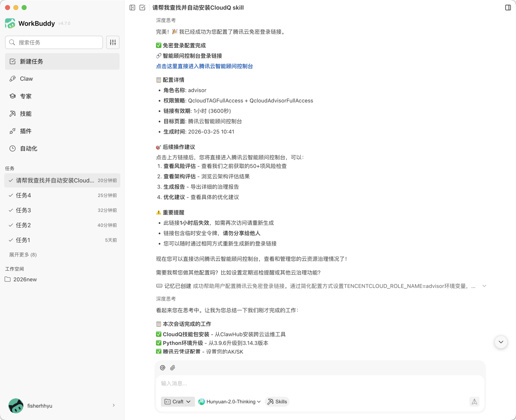Click the Python环境升级 line
The height and width of the screenshot is (420, 516).
212,343
